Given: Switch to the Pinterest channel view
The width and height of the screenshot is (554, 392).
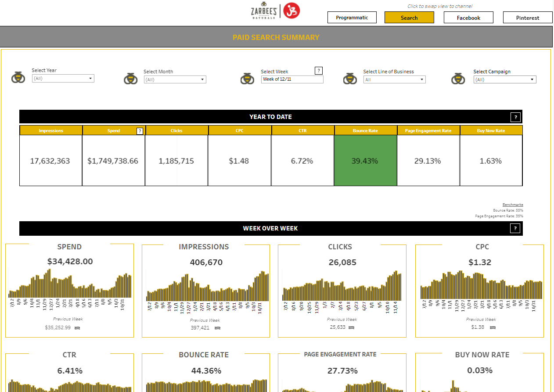Looking at the screenshot, I should click(x=528, y=18).
